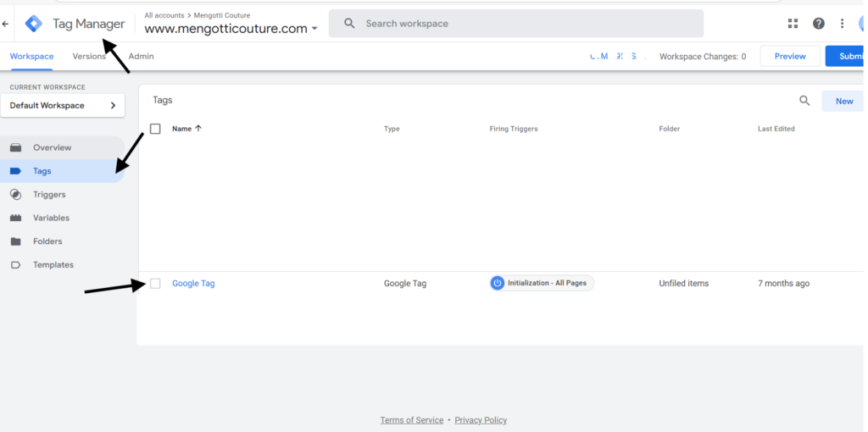The height and width of the screenshot is (432, 868).
Task: Click the Initialization trigger power icon
Action: [x=497, y=283]
